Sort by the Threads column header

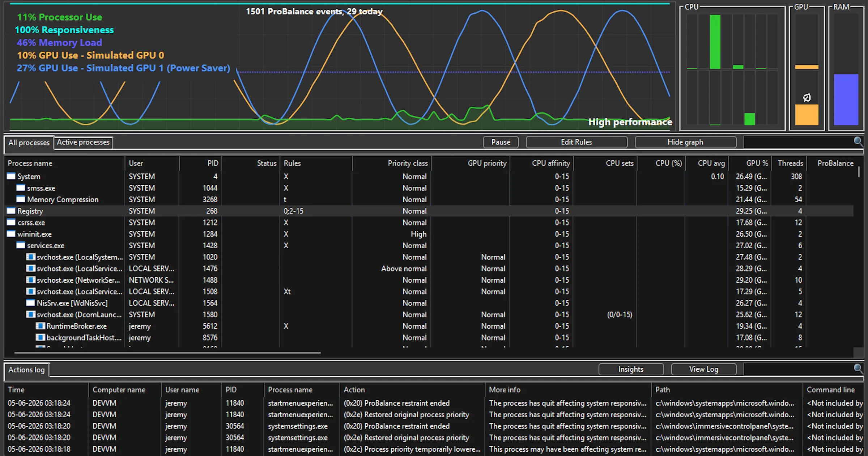click(x=789, y=163)
